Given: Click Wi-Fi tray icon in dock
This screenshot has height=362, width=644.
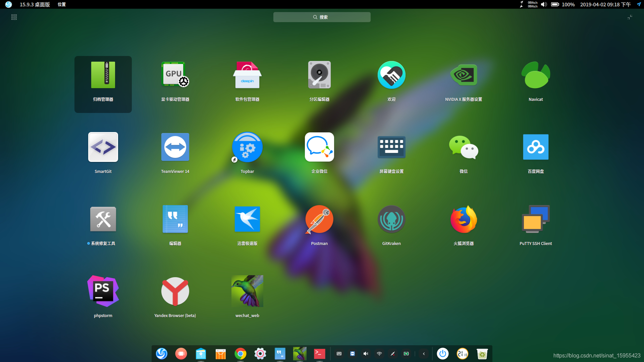Looking at the screenshot, I should 379,354.
